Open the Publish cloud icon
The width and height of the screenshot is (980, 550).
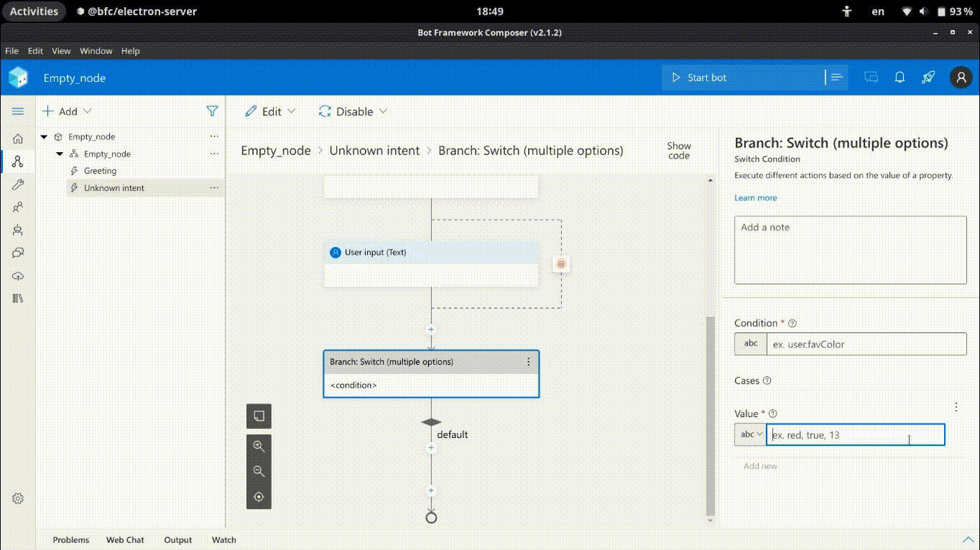18,276
